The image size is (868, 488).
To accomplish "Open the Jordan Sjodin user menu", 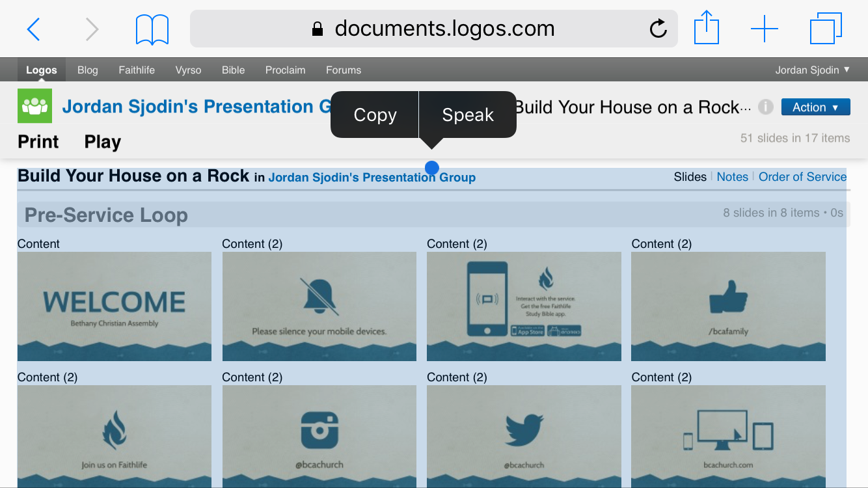I will (x=813, y=70).
